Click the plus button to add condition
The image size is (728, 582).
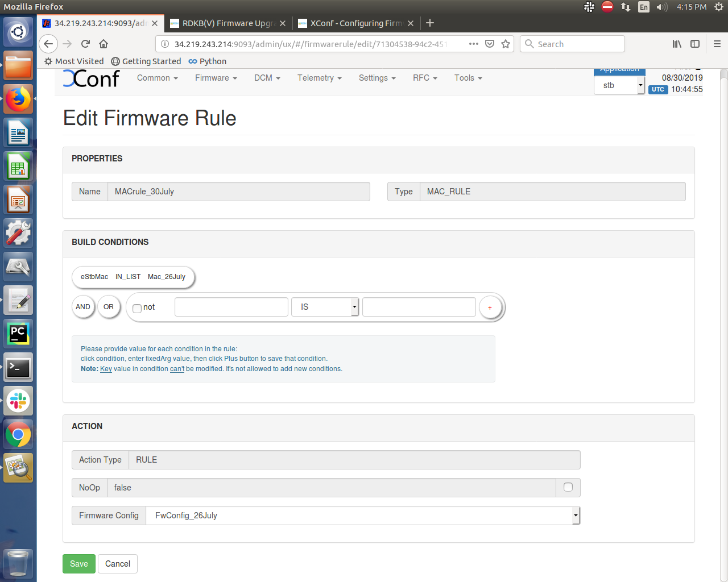point(490,307)
